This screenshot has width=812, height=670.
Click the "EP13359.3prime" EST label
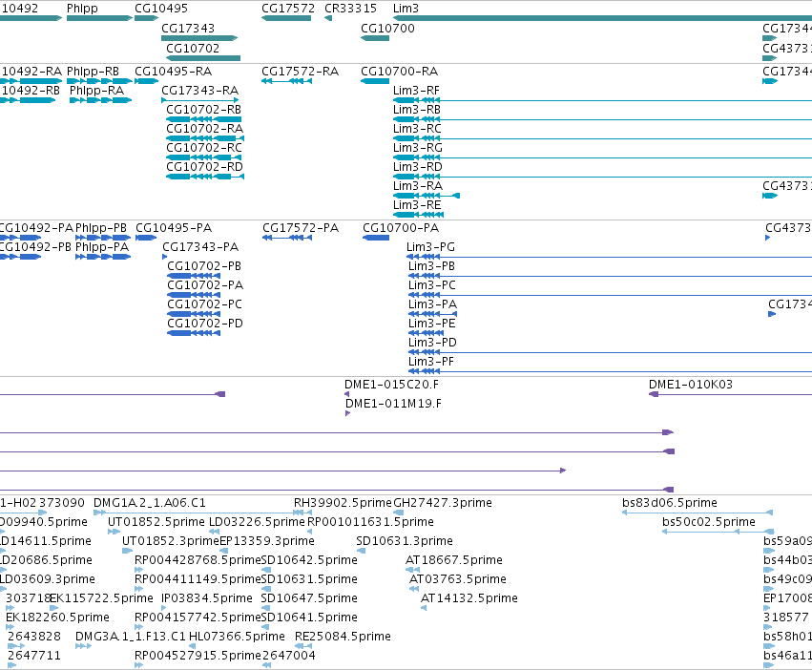[x=267, y=541]
